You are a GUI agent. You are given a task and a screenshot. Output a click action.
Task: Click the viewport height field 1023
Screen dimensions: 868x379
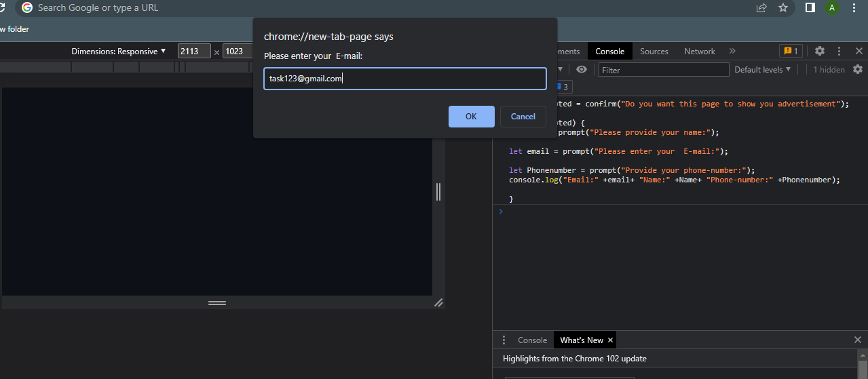[238, 52]
